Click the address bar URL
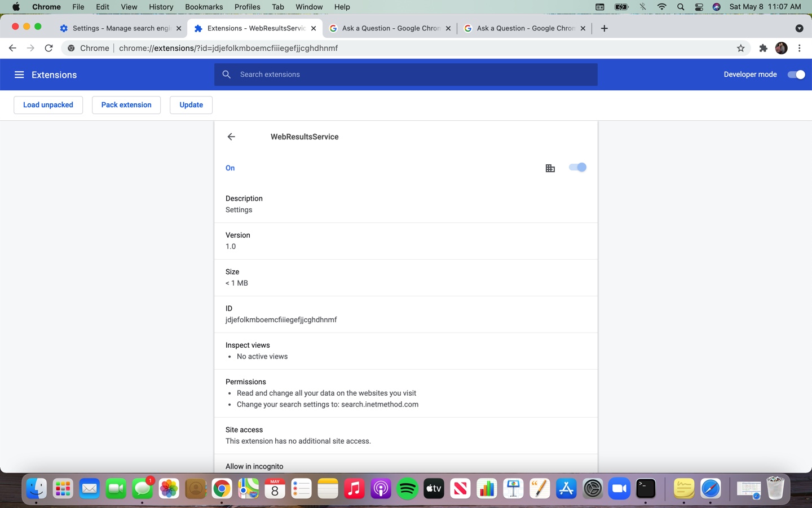Image resolution: width=812 pixels, height=508 pixels. pos(228,48)
